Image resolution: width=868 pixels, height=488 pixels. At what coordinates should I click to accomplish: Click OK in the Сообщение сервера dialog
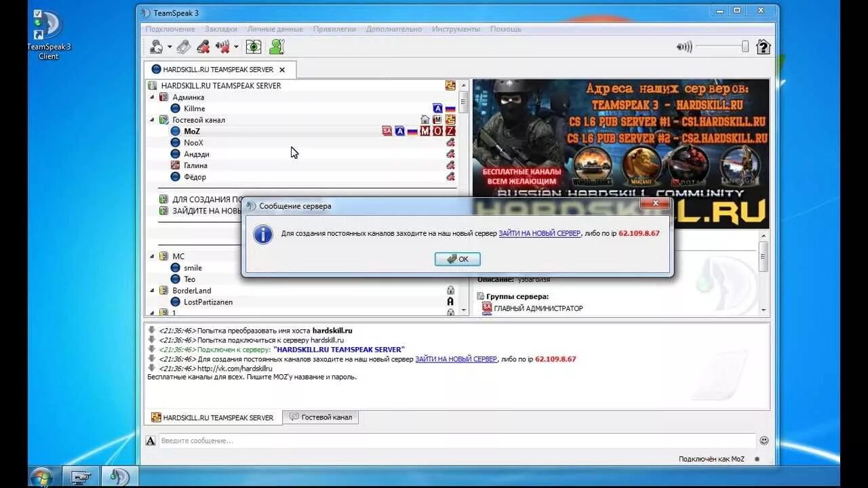pyautogui.click(x=458, y=259)
